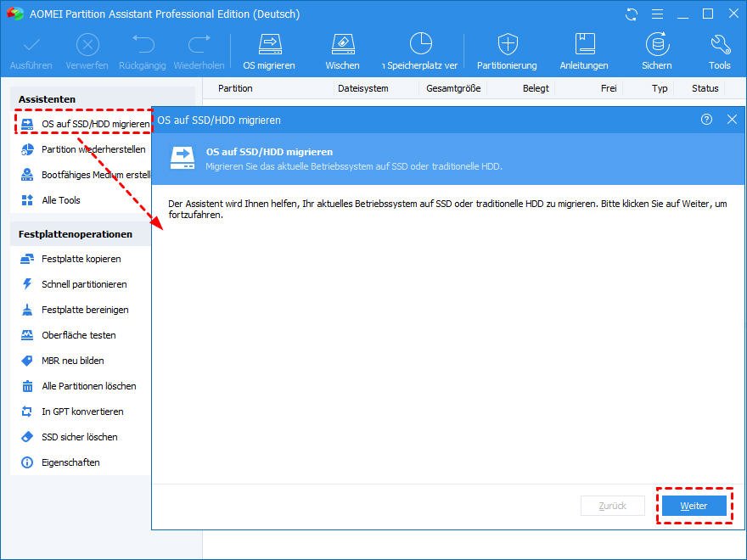The height and width of the screenshot is (560, 747).
Task: Click the Weiter button
Action: click(x=694, y=506)
